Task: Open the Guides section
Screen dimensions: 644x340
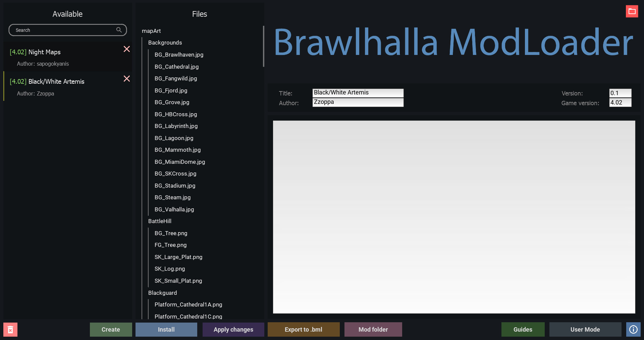Action: click(x=523, y=330)
